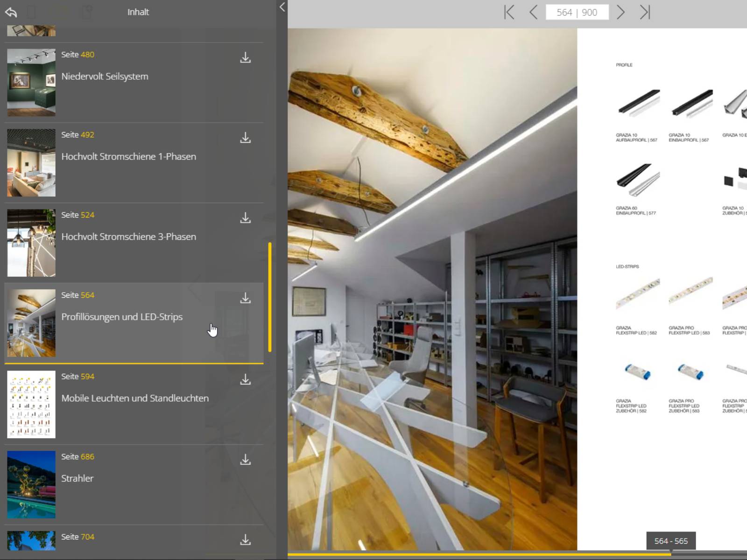Screen dimensions: 747x560
Task: Select the Seite 594 thumbnail image
Action: click(31, 405)
